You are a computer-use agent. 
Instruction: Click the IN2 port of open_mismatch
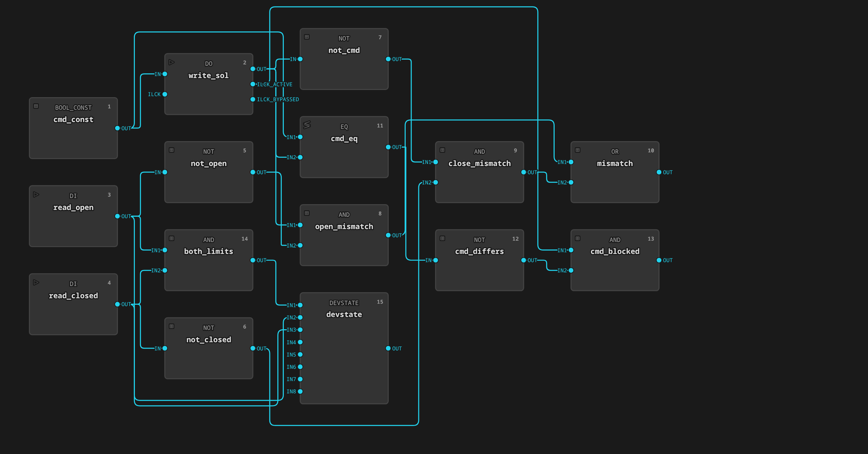point(300,245)
